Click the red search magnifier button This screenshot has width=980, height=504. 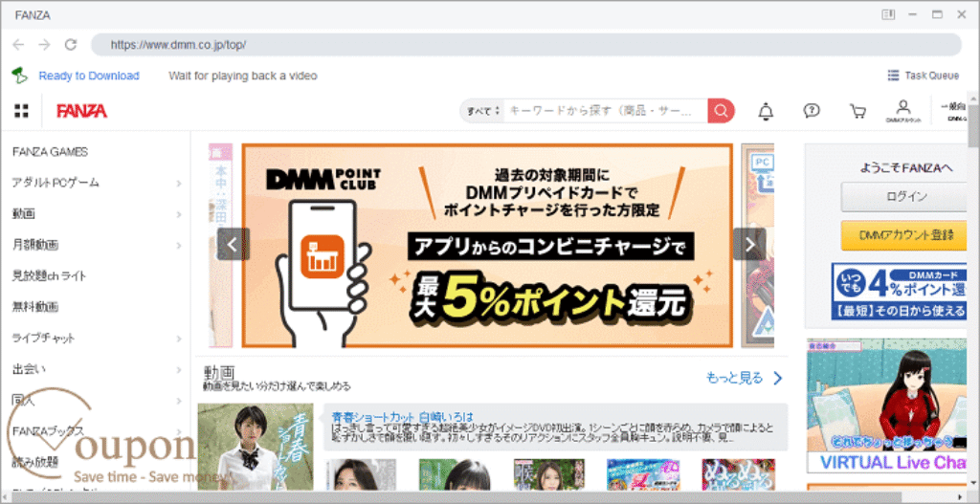[x=721, y=111]
